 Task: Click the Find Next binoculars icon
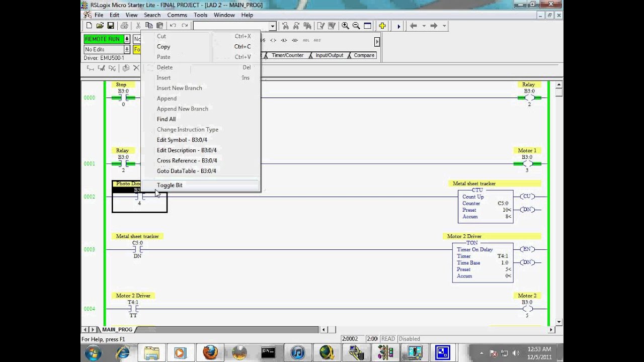pos(296,26)
